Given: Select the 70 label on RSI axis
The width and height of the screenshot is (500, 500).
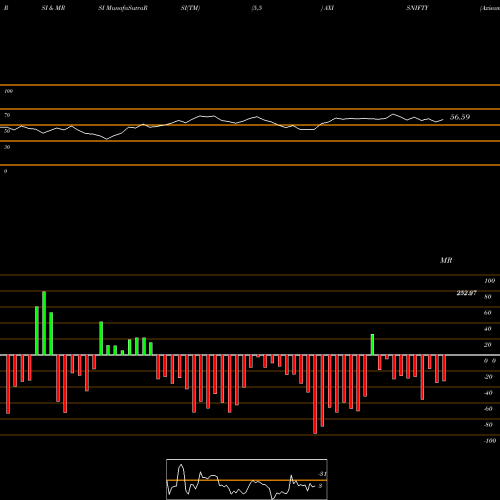Looking at the screenshot, I should (x=7, y=115).
